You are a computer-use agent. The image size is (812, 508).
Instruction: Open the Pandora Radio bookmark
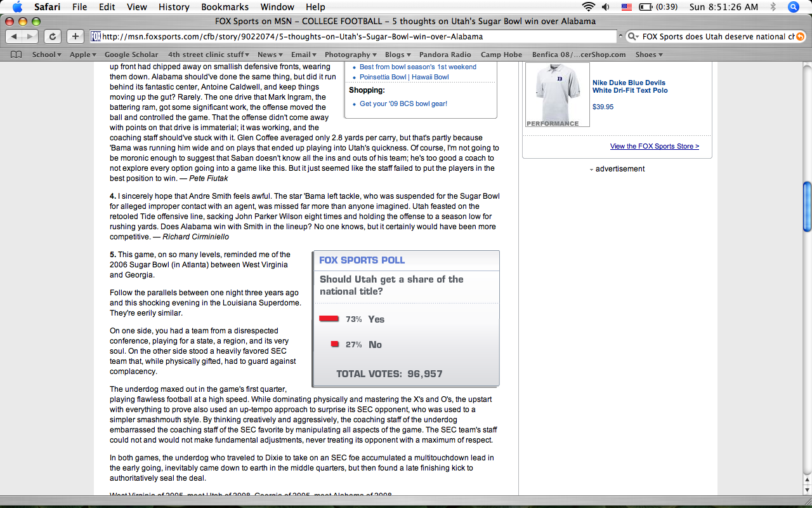[x=445, y=55]
